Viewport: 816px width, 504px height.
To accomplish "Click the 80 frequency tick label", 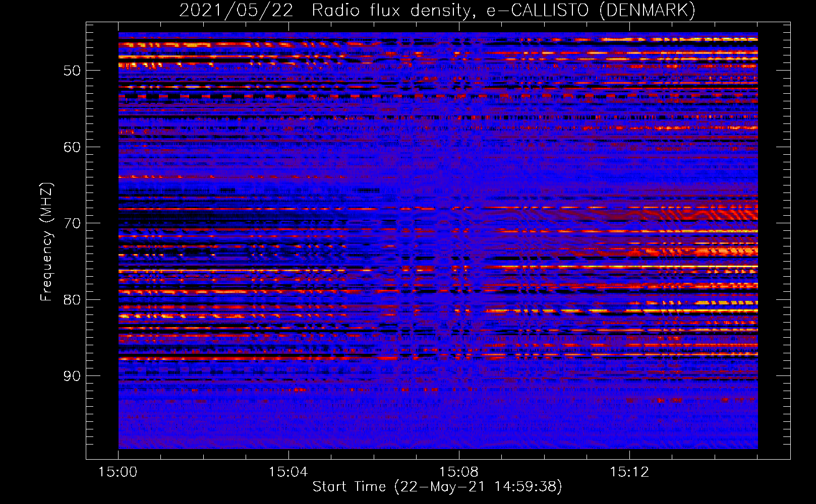I will tap(72, 300).
